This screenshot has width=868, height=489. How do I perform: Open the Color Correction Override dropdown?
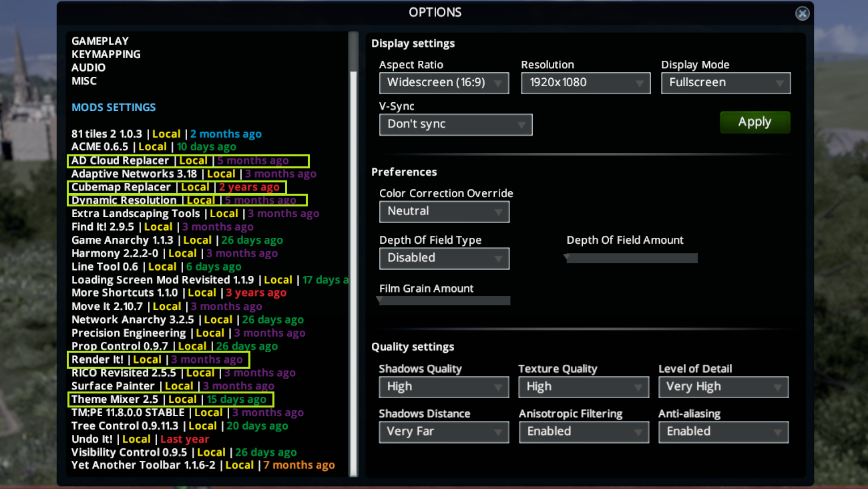pos(444,212)
